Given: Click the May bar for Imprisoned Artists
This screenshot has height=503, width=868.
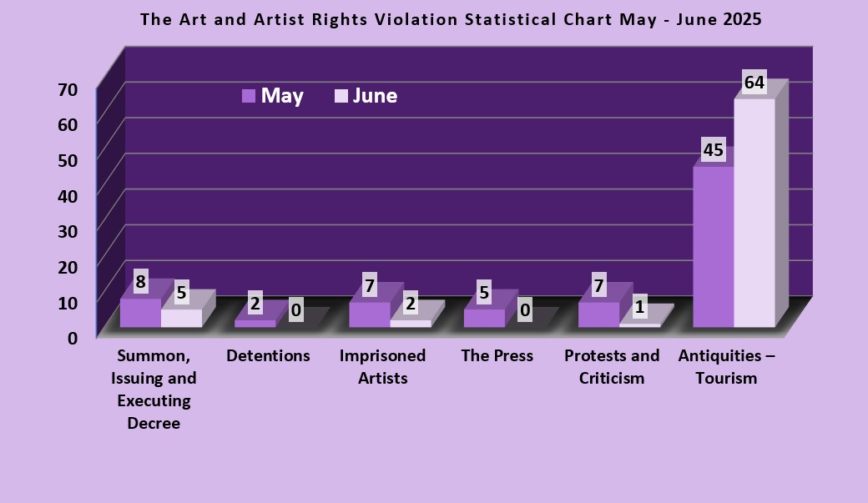Looking at the screenshot, I should [x=369, y=314].
